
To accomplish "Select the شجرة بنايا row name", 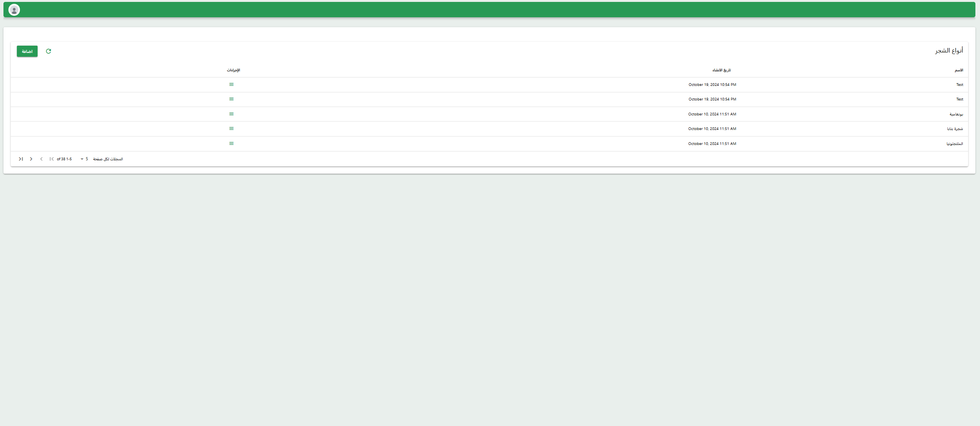I will [x=955, y=129].
